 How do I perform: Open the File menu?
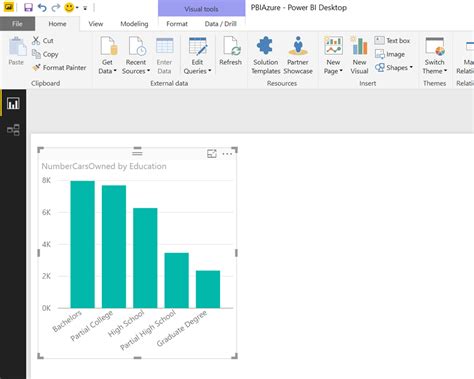click(17, 24)
